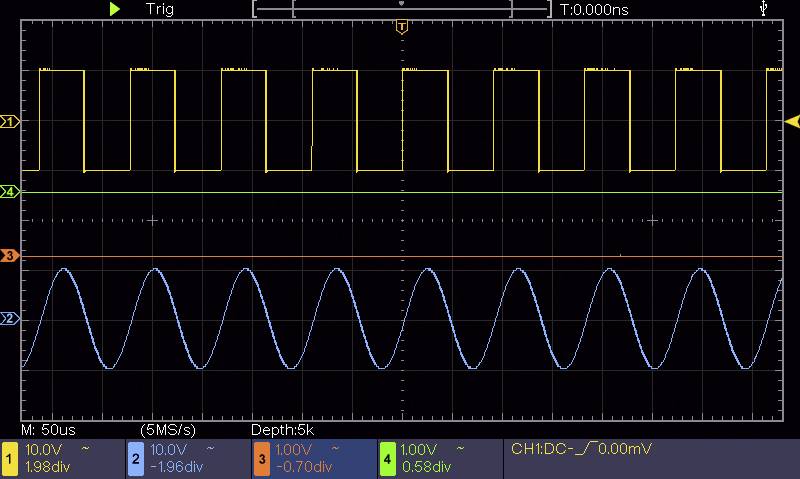Toggle the orange channel 3 badge
Viewport: 800px width, 479px height.
click(x=262, y=458)
